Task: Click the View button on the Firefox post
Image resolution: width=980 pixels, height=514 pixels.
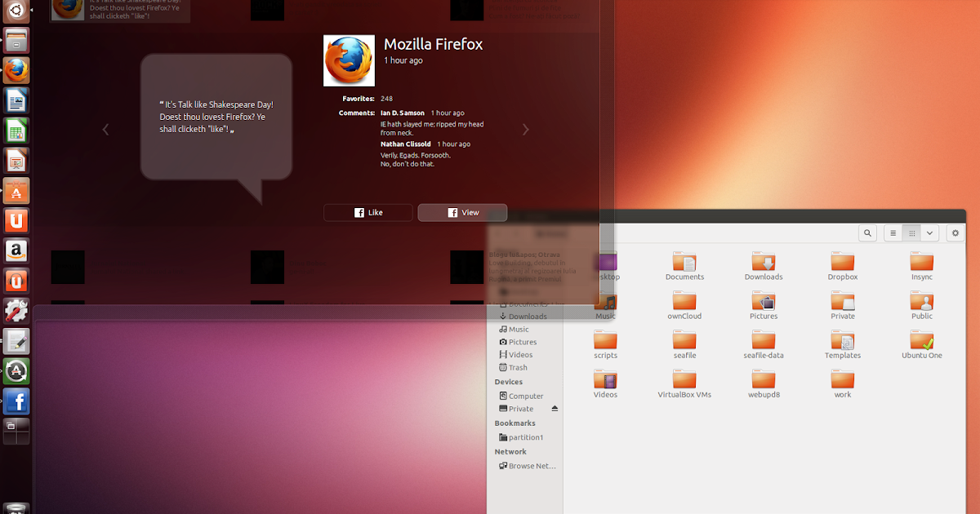Action: pos(462,212)
